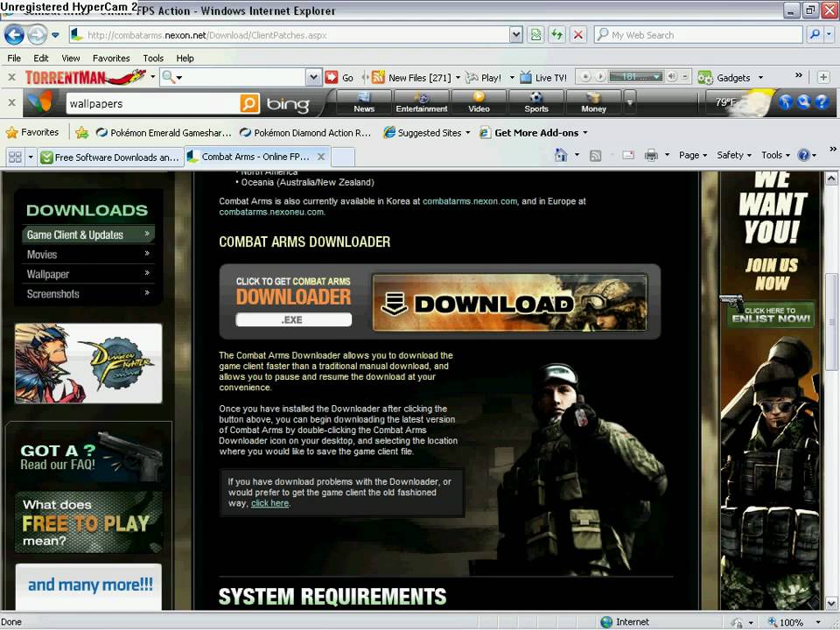
Task: Click the Stop loading red X icon
Action: [x=578, y=35]
